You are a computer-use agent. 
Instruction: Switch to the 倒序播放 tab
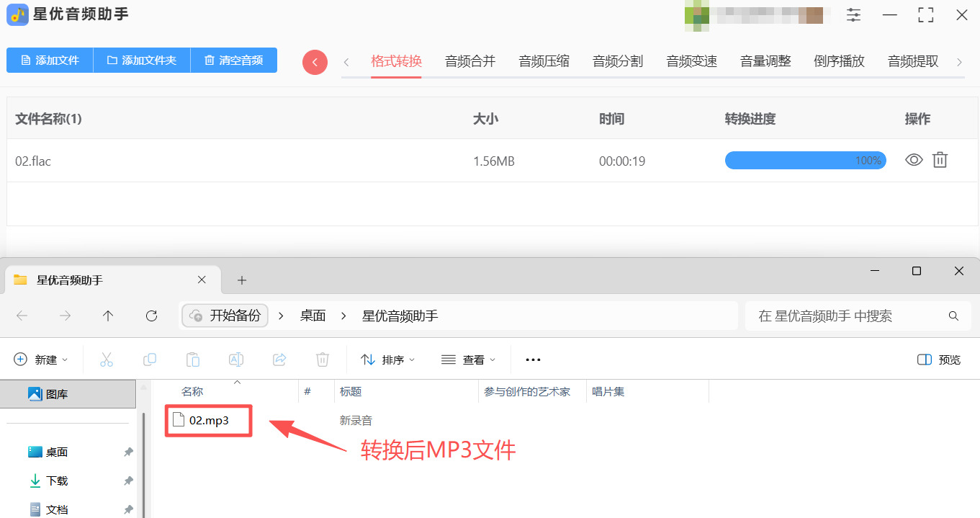coord(840,61)
